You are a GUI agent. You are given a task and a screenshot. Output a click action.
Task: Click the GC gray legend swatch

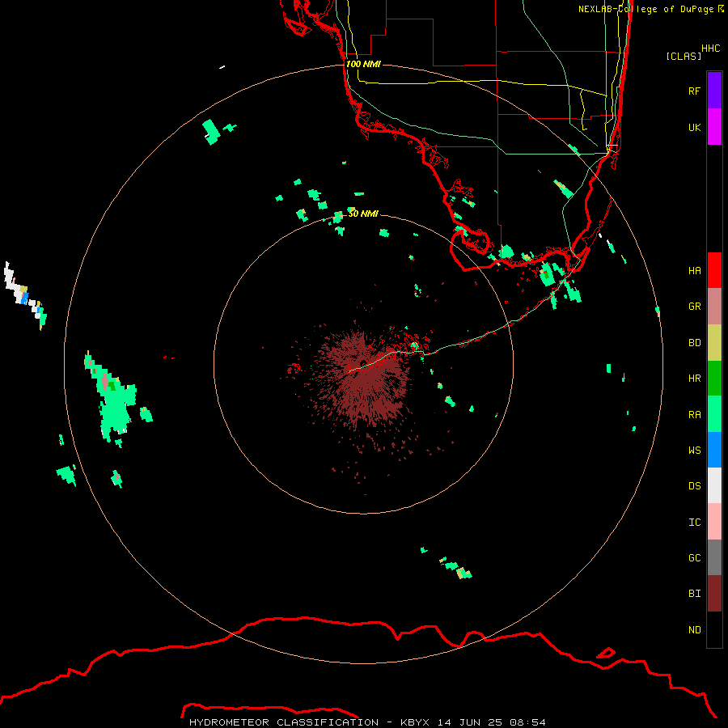[x=714, y=557]
